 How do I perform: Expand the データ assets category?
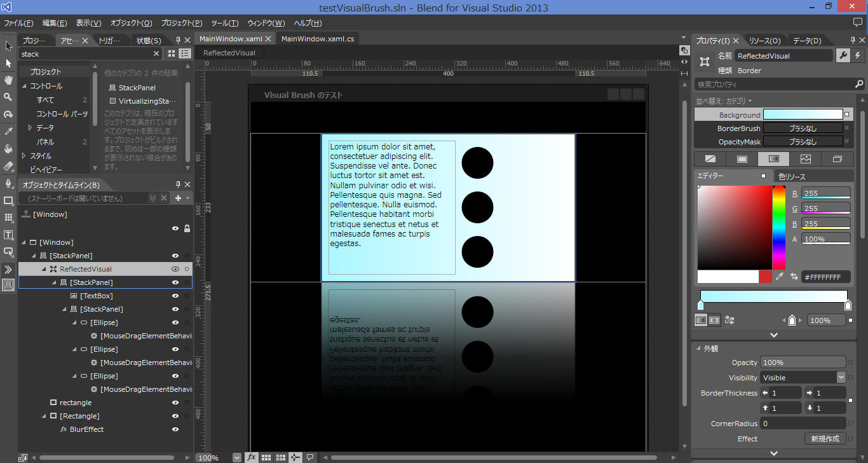click(30, 128)
